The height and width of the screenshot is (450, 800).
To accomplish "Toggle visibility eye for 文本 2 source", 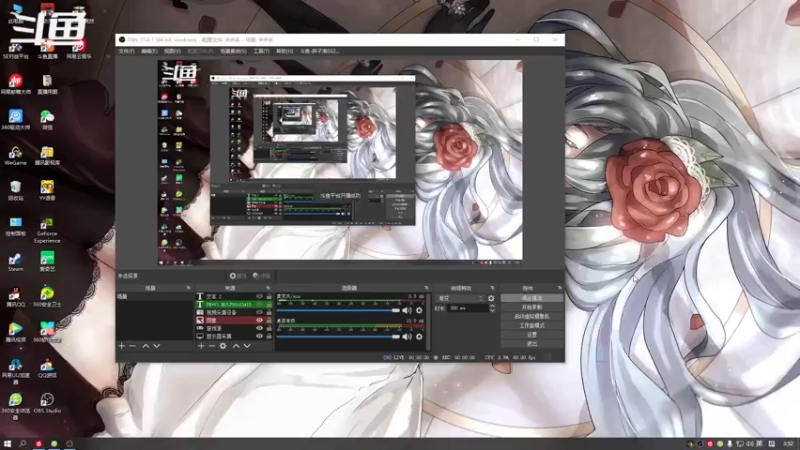I will tap(259, 296).
